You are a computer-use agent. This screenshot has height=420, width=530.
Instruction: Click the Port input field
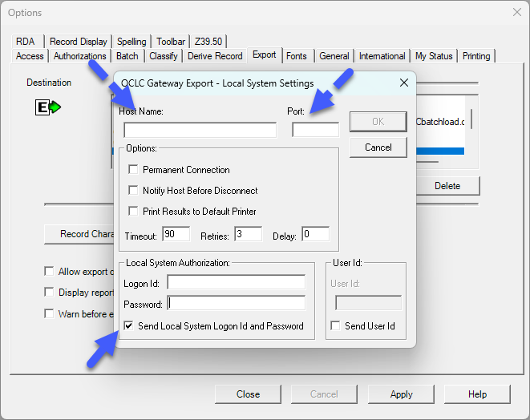point(316,130)
